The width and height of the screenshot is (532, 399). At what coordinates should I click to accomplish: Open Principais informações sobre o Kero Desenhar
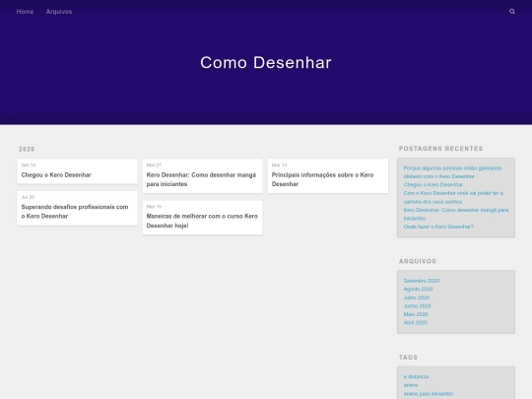coord(328,176)
